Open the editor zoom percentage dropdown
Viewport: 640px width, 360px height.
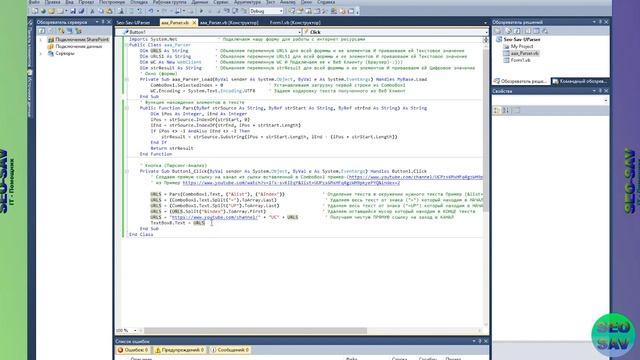point(135,330)
